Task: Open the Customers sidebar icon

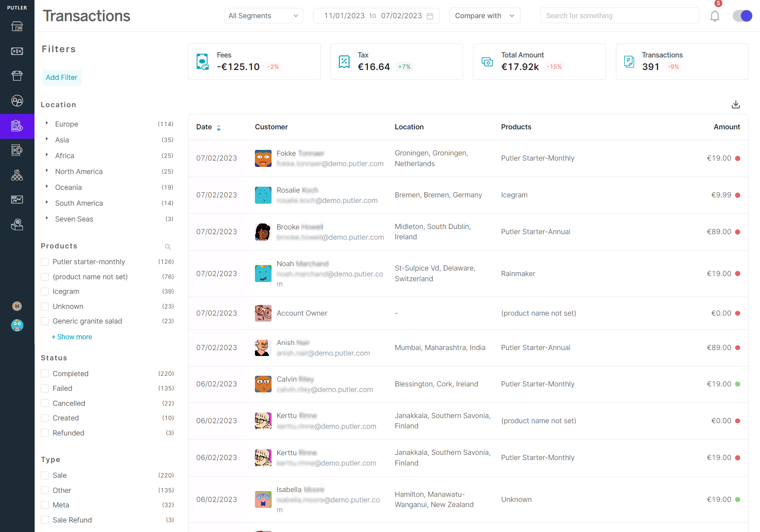Action: tap(17, 101)
